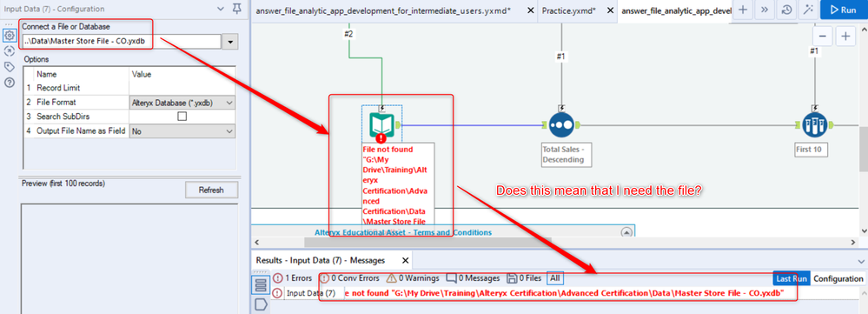Image resolution: width=868 pixels, height=314 pixels.
Task: Open the Configuration window options chevron
Action: click(221, 9)
